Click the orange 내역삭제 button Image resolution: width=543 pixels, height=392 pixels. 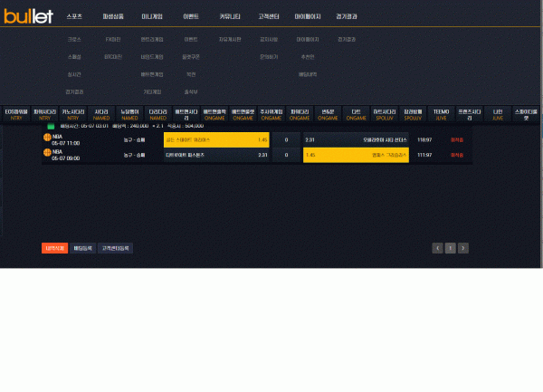click(54, 248)
